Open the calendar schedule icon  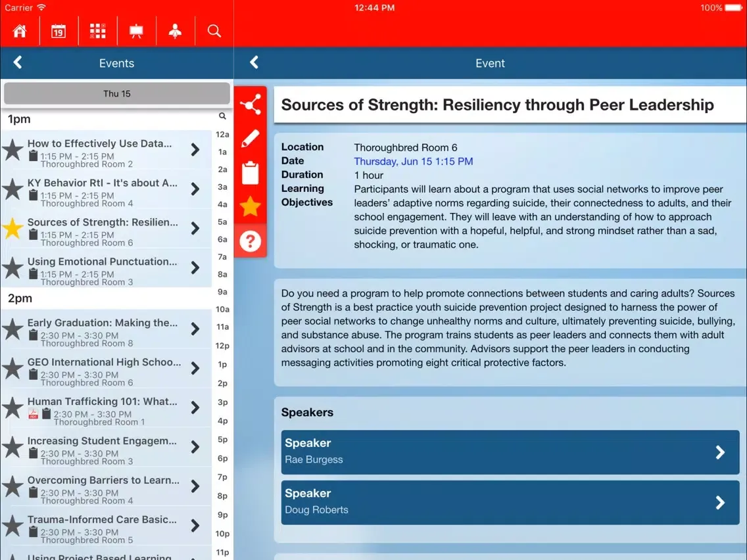(x=59, y=31)
